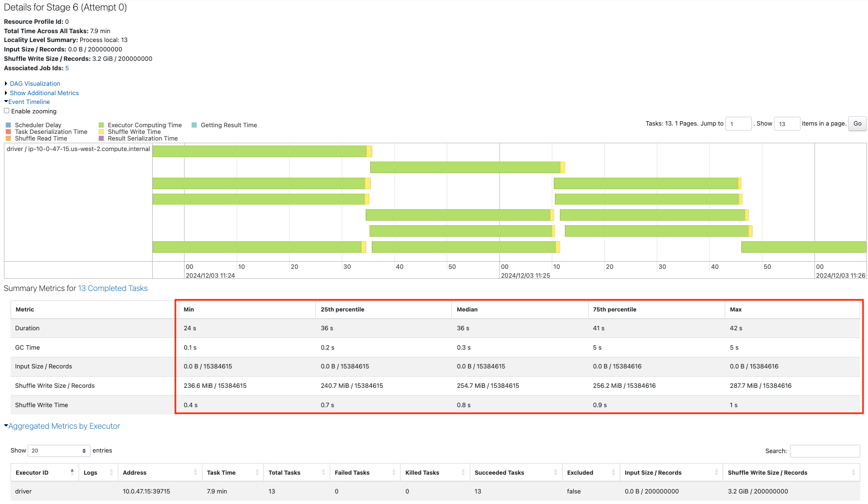Focus the items in a page input field
The image size is (868, 504).
pyautogui.click(x=787, y=123)
